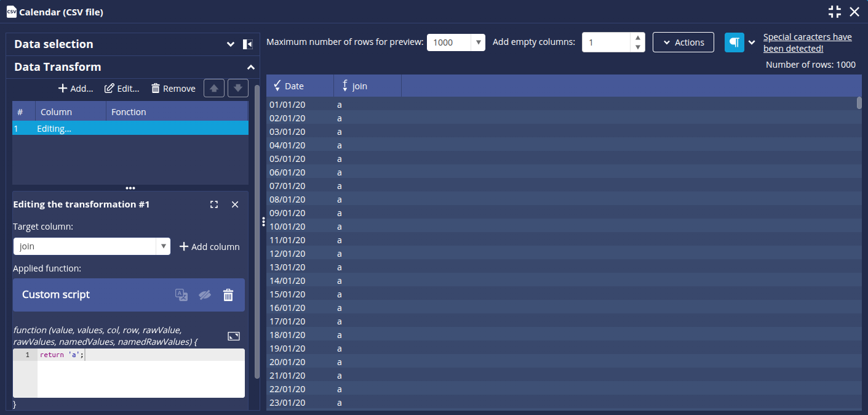868x415 pixels.
Task: Expand transformation editor to fullscreen
Action: (214, 204)
